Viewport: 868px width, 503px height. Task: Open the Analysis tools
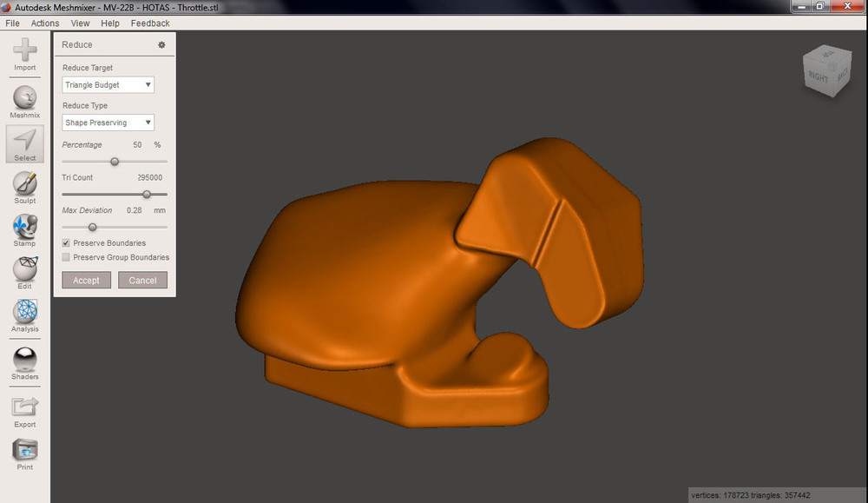[x=25, y=315]
